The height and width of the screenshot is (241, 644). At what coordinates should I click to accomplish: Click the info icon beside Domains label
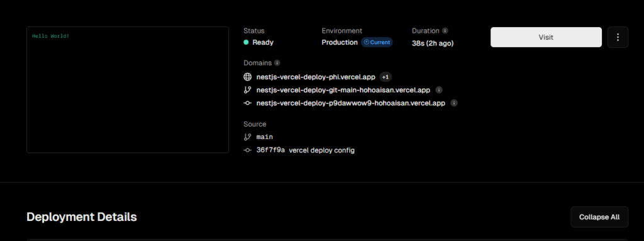[x=277, y=63]
